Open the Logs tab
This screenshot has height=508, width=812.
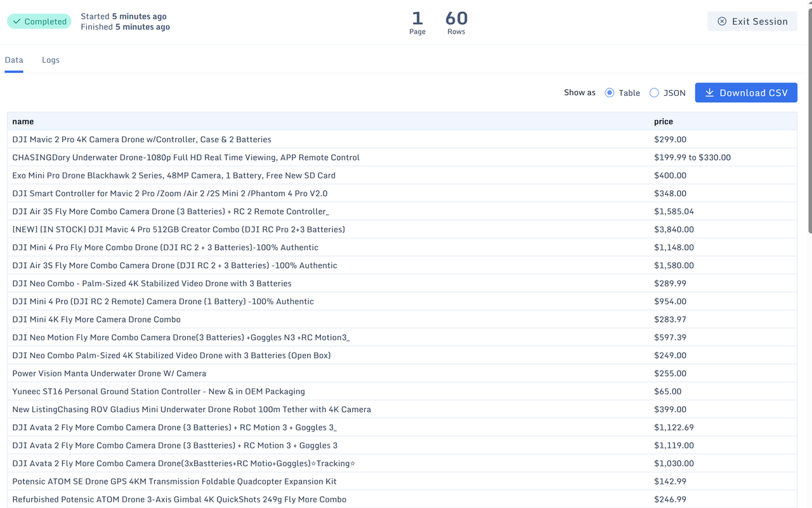51,60
